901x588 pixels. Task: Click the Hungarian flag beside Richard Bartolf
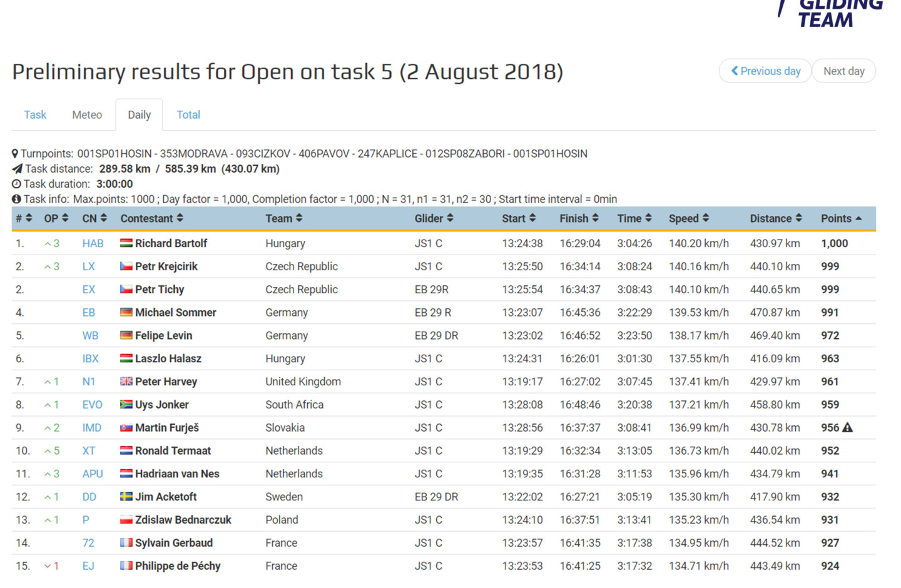coord(126,243)
